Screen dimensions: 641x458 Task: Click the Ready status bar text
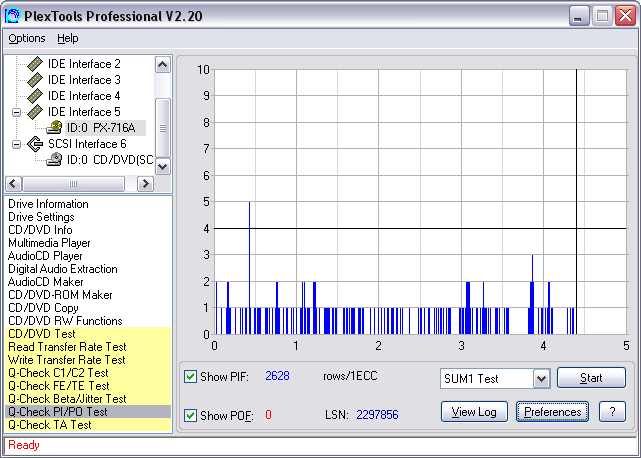coord(24,445)
